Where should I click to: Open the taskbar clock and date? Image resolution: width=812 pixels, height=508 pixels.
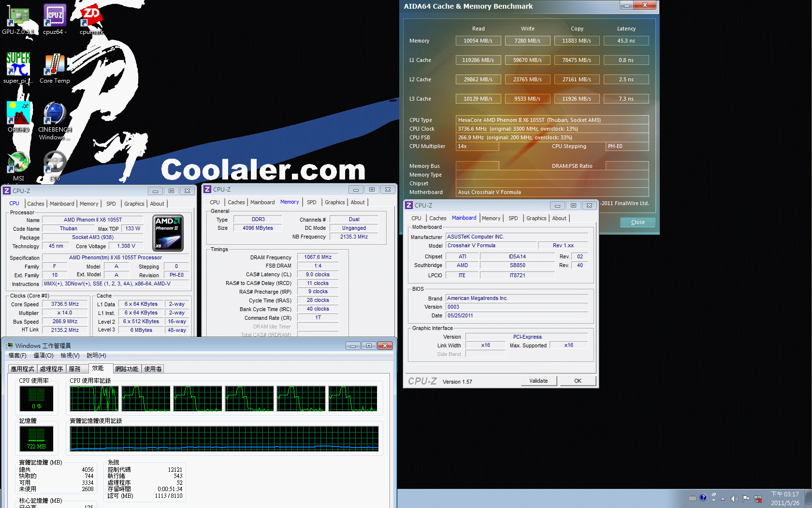click(785, 498)
